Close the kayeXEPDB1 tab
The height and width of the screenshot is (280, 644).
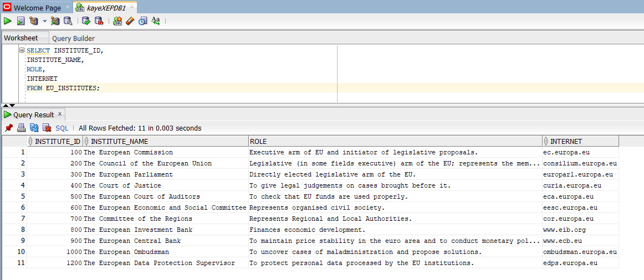131,7
